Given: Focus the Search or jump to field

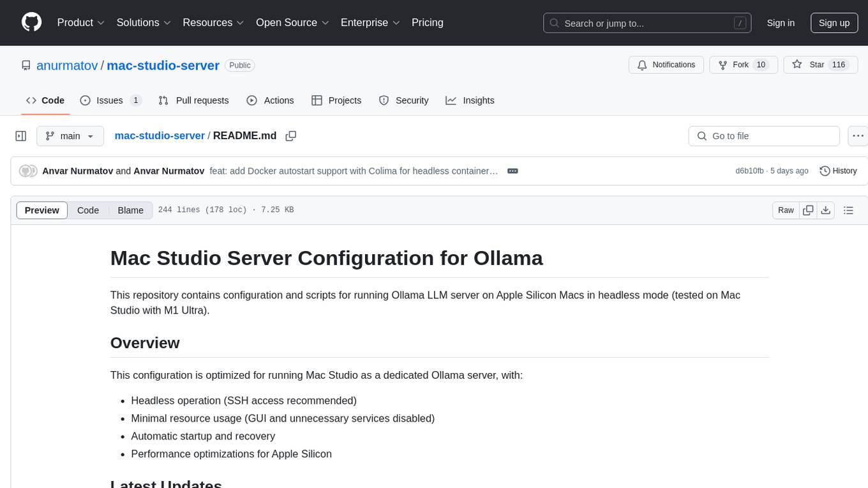Looking at the screenshot, I should [648, 23].
